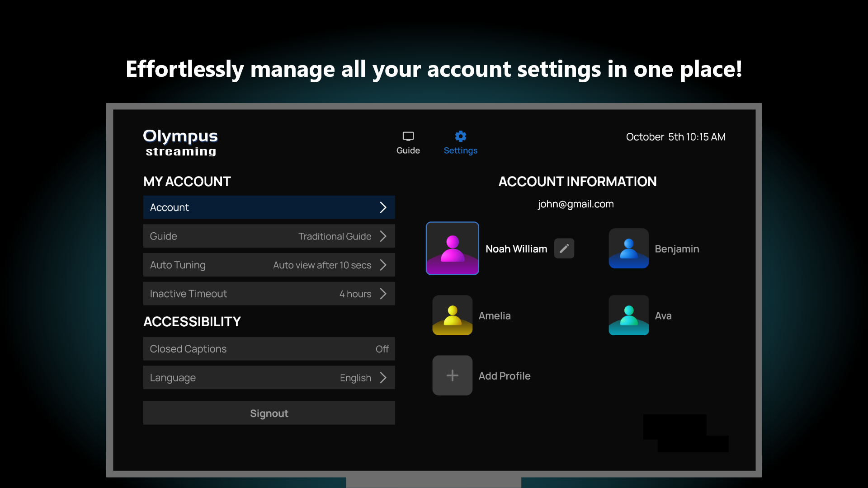This screenshot has height=488, width=868.
Task: Click the MY ACCOUNT heading
Action: click(187, 182)
